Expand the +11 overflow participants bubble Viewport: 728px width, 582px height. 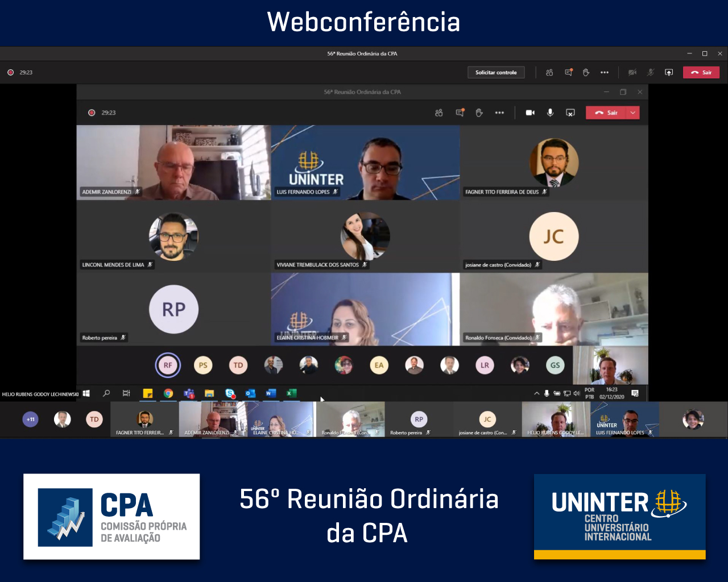[31, 419]
